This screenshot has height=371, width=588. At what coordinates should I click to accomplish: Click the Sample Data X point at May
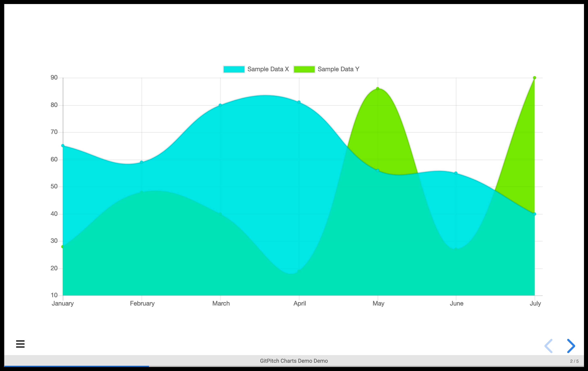(378, 170)
